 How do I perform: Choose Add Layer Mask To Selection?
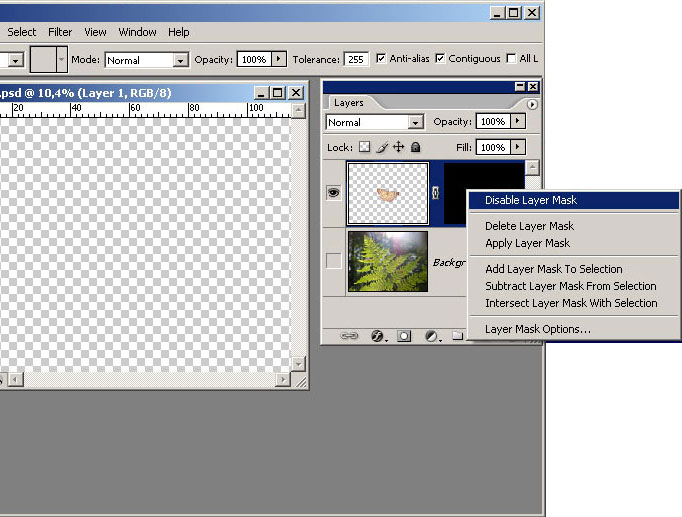click(574, 269)
